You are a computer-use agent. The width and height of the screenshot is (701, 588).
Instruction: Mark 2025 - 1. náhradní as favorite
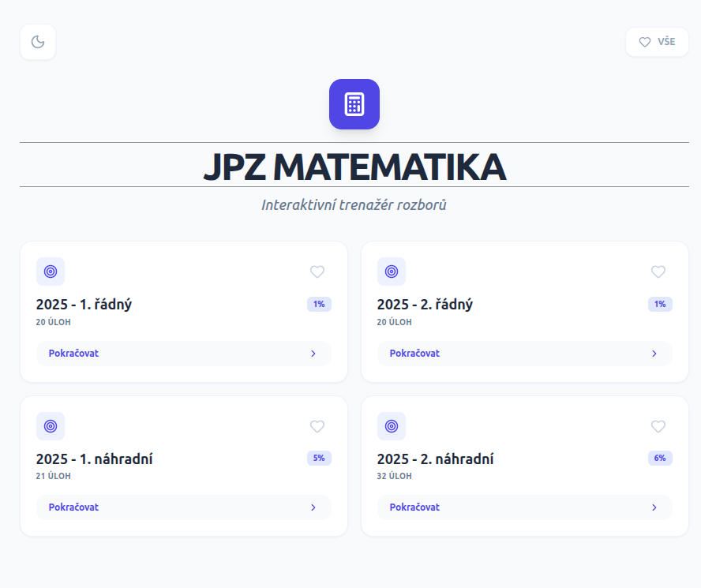(317, 426)
